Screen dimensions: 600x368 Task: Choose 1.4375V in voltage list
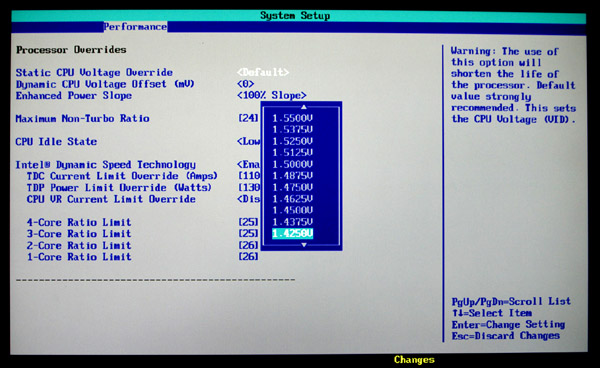(292, 222)
